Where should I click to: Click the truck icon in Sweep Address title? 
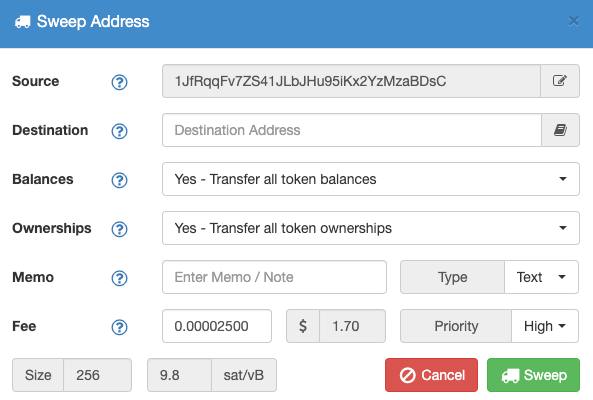click(x=23, y=22)
